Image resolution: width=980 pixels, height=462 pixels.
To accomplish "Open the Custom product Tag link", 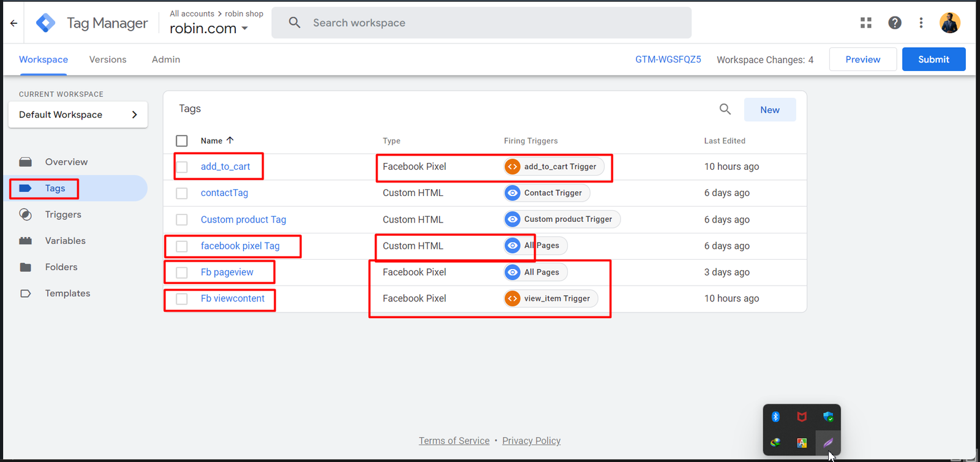I will tap(243, 219).
